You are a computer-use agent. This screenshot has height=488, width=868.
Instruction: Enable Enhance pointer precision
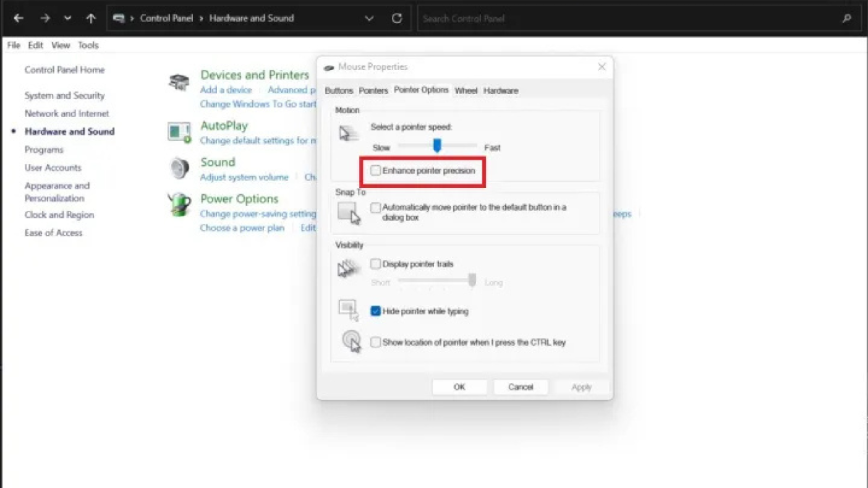[x=375, y=170]
